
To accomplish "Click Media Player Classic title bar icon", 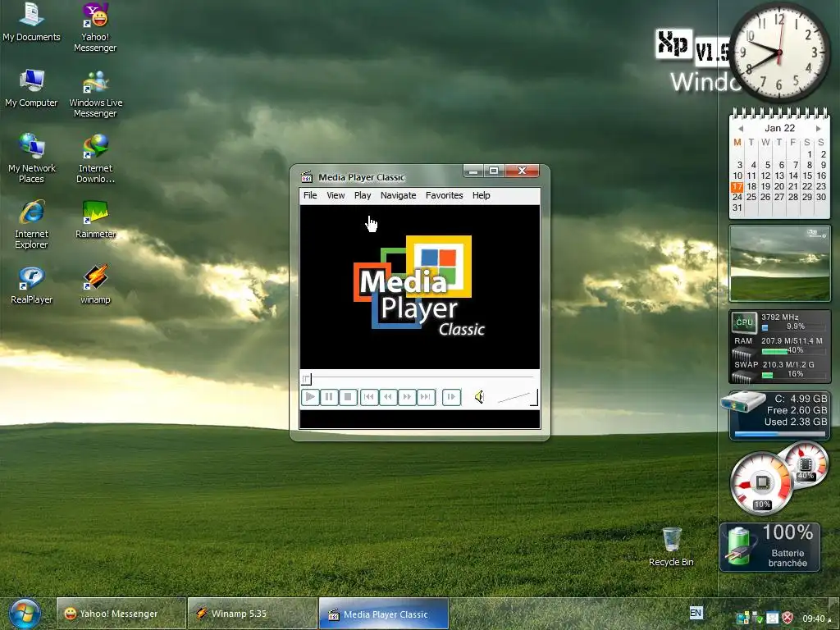I will coord(307,177).
